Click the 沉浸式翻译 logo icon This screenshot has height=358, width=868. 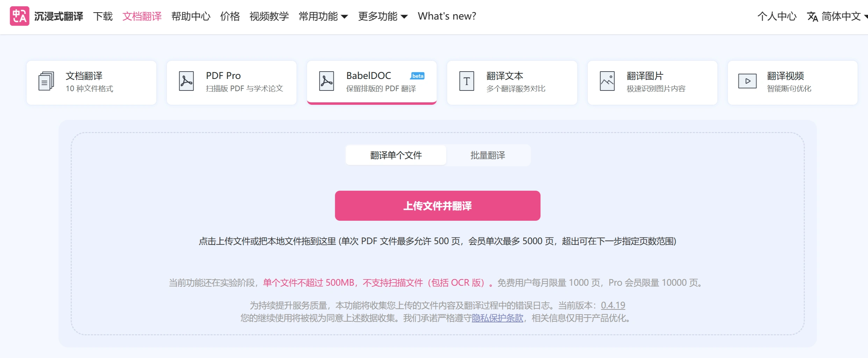coord(20,16)
